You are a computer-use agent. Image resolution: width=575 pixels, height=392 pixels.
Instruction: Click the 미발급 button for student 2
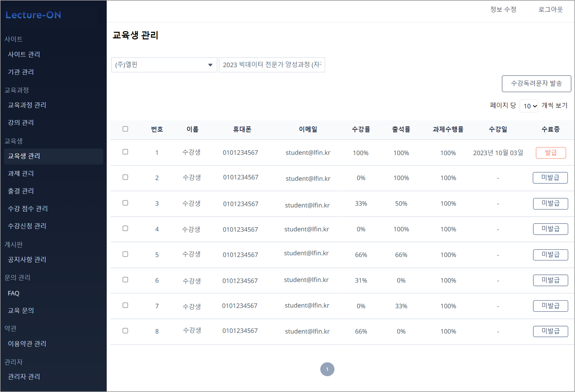point(550,178)
